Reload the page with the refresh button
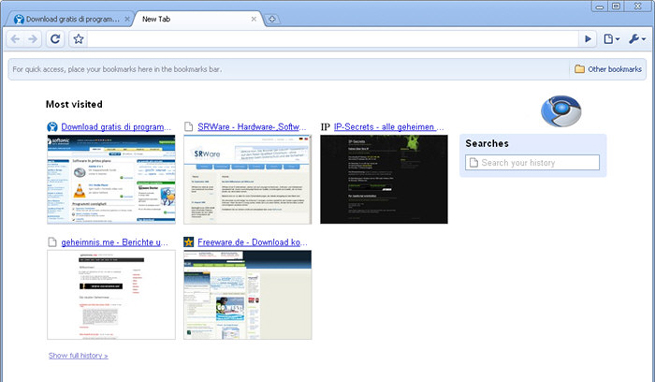655x382 pixels. coord(55,39)
